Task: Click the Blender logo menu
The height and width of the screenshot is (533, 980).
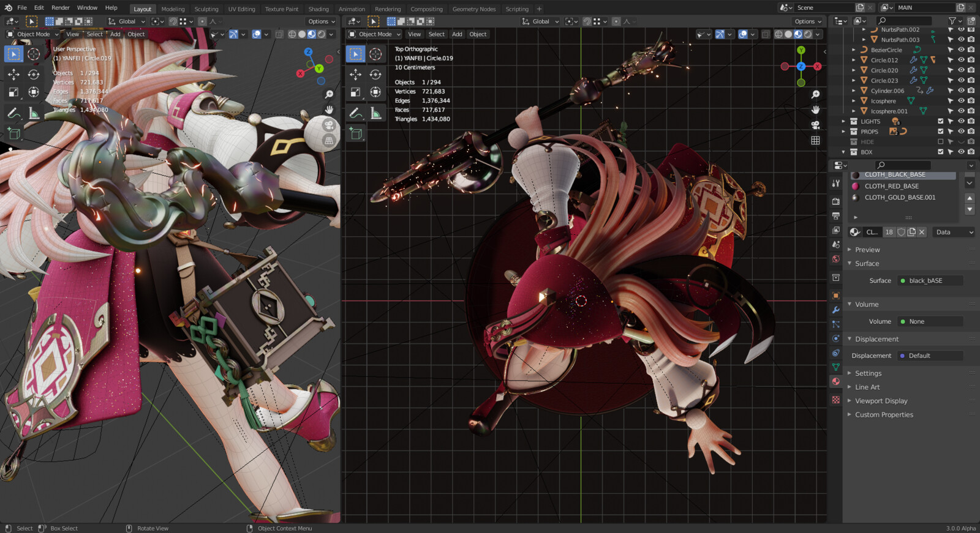Action: pyautogui.click(x=7, y=7)
